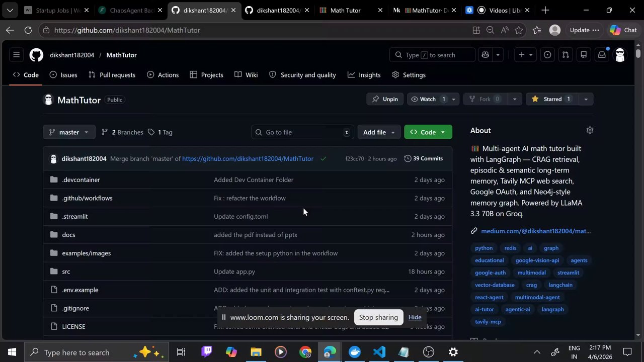
Task: Open browser profile avatar icon
Action: click(555, 30)
